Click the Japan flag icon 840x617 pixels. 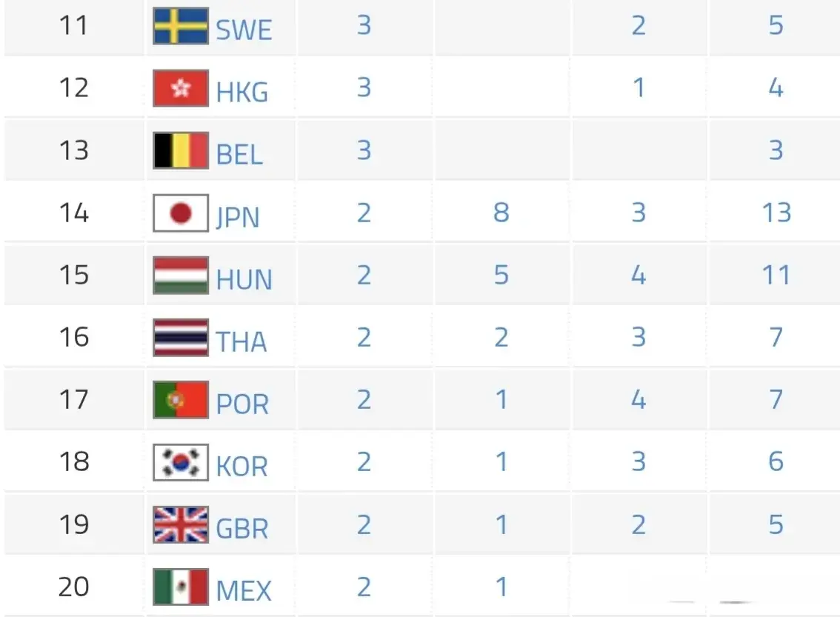click(x=181, y=213)
